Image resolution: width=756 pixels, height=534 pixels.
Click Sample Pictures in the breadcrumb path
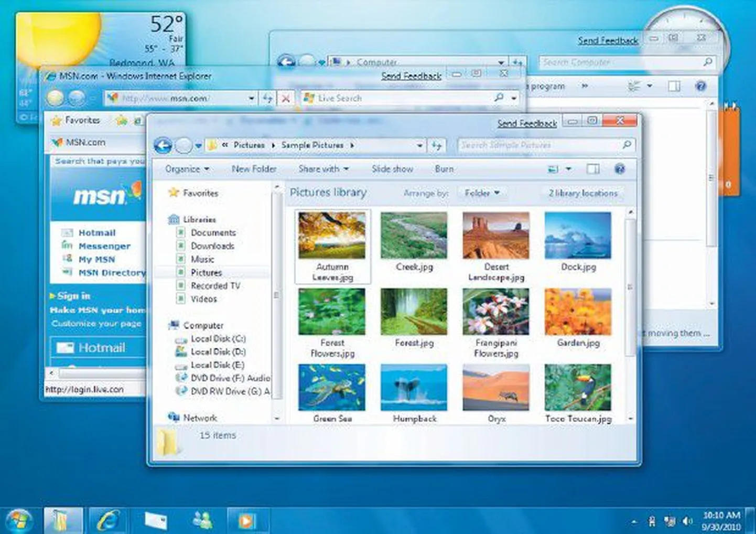tap(312, 145)
